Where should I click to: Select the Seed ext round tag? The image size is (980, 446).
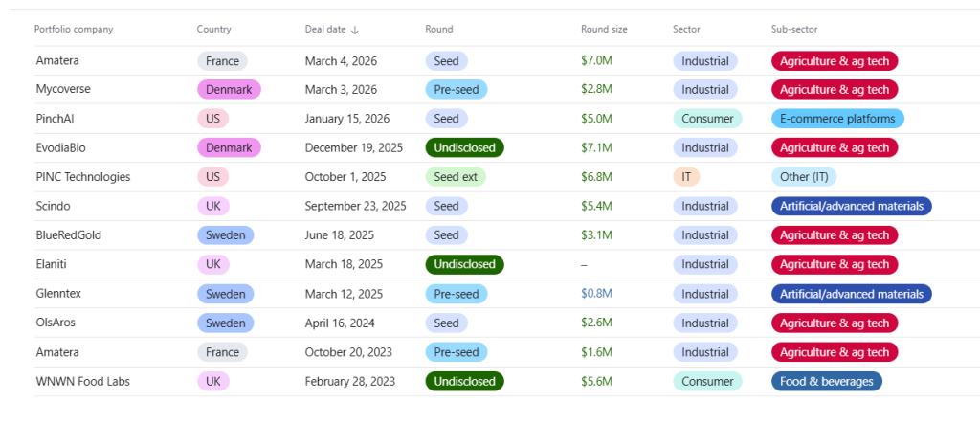[x=455, y=177]
